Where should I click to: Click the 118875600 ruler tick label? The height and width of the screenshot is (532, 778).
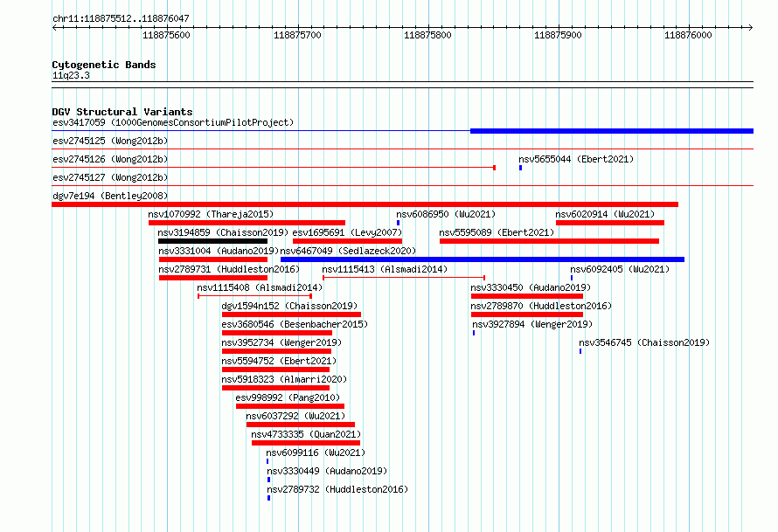166,35
